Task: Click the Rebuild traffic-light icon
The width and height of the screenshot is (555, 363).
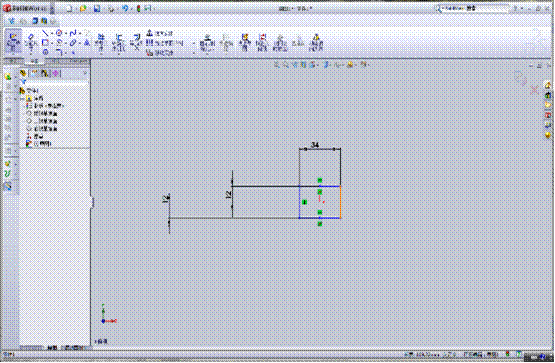Action: [x=138, y=8]
